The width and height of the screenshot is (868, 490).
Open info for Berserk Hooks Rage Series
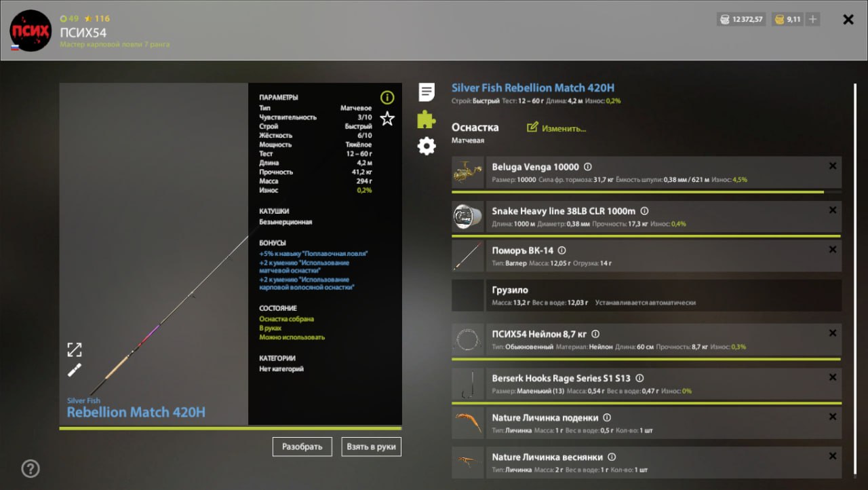pos(639,379)
